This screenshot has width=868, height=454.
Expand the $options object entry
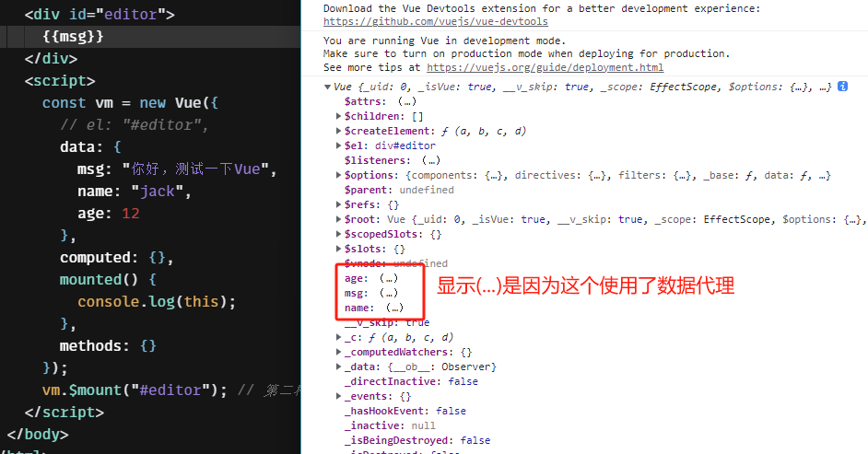pyautogui.click(x=338, y=175)
